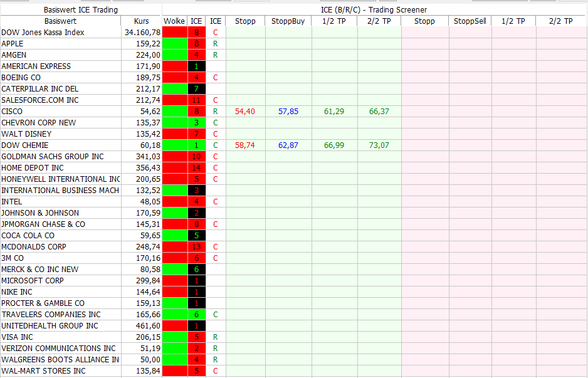Click CISCO Stopp value 54,40

click(245, 112)
